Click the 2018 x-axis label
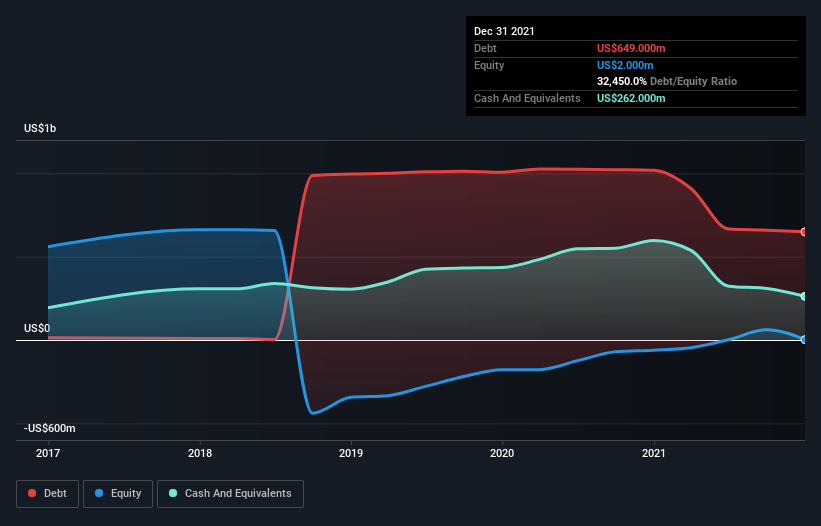Screen dimensions: 821x526 200,453
